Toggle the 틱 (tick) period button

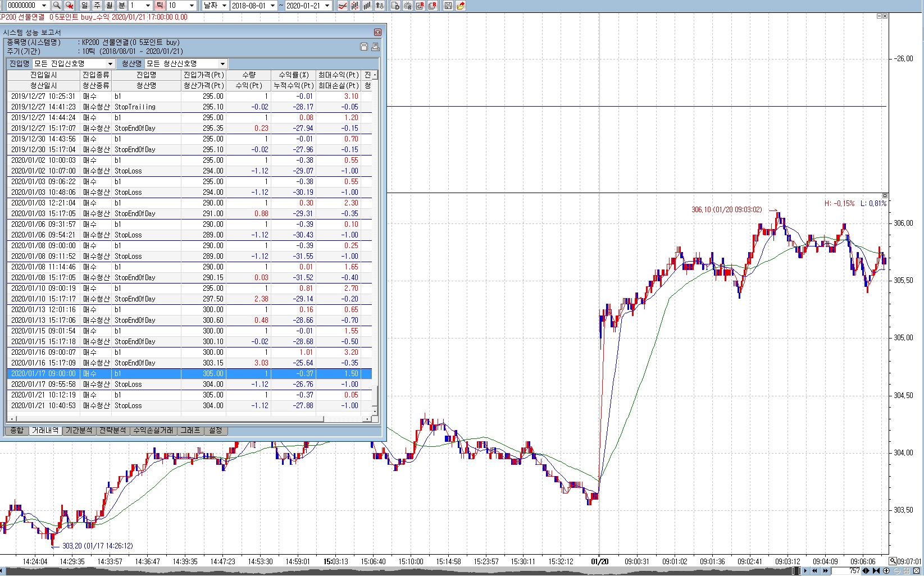pyautogui.click(x=160, y=6)
